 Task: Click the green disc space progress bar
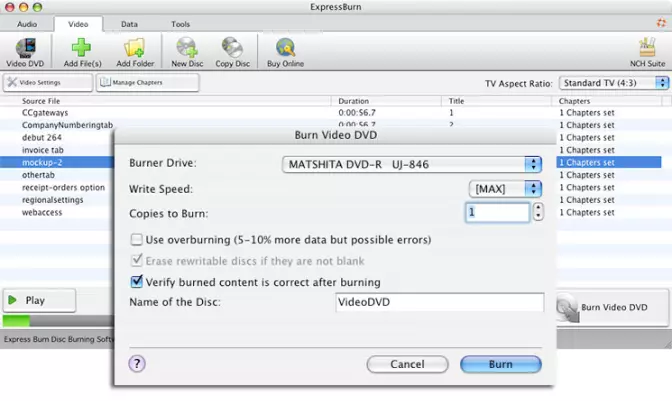click(16, 320)
